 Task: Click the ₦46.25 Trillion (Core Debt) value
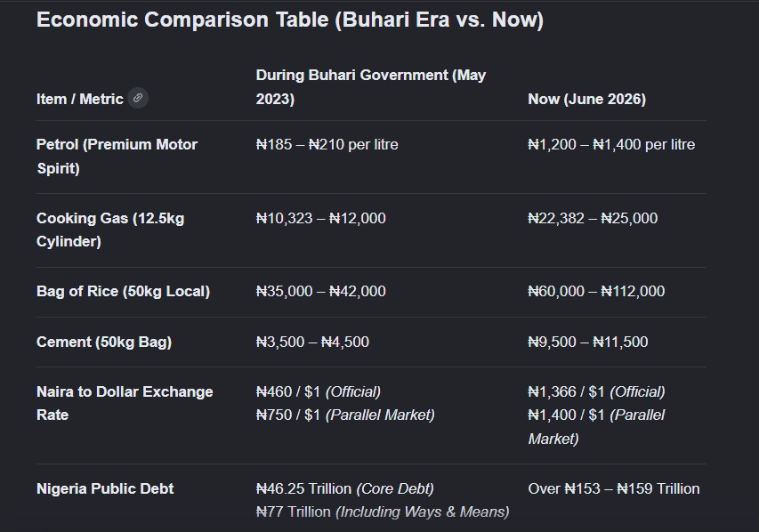click(344, 488)
